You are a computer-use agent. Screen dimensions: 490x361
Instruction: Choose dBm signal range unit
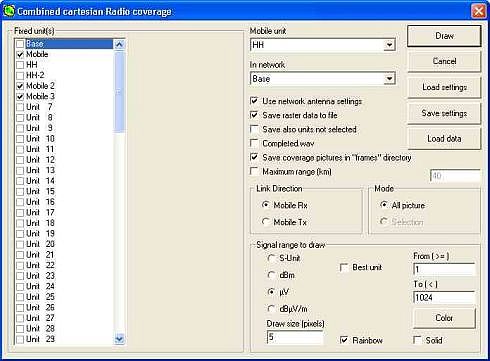pos(271,275)
